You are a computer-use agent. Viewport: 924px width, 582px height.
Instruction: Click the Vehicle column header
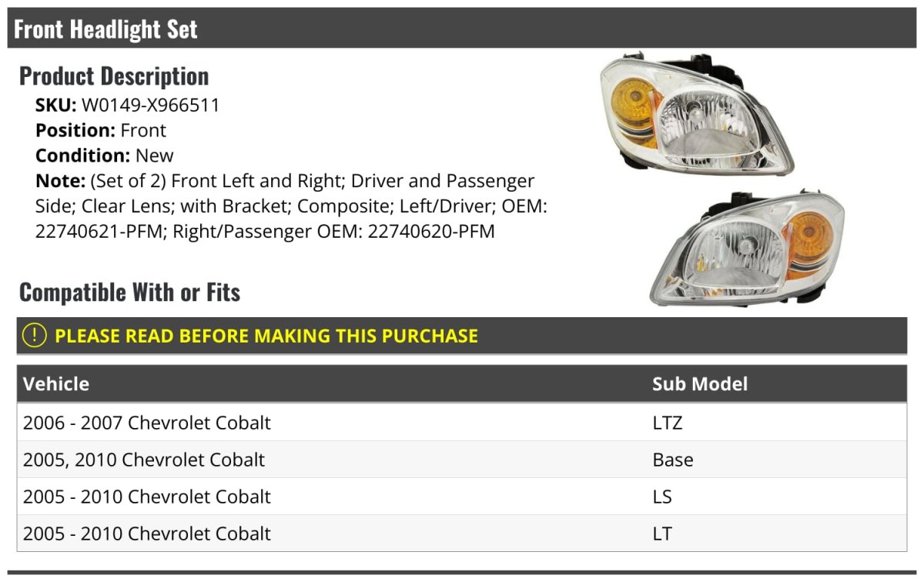(56, 383)
